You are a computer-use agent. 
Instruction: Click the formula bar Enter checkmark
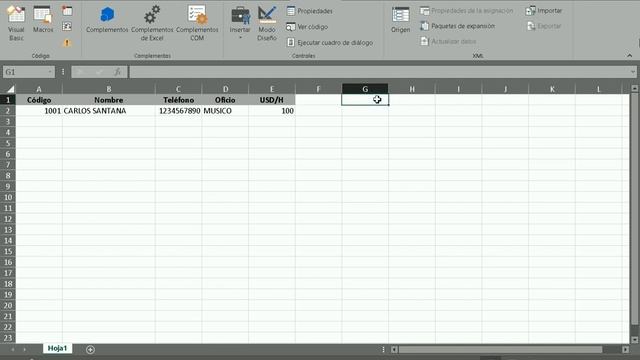[99, 72]
